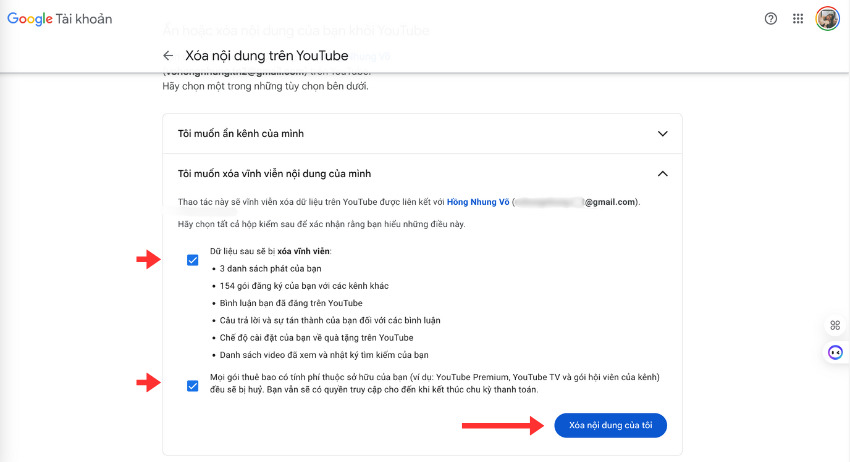The width and height of the screenshot is (850, 462).
Task: Click the 'Xóa nội dung của tôi' button
Action: 610,425
